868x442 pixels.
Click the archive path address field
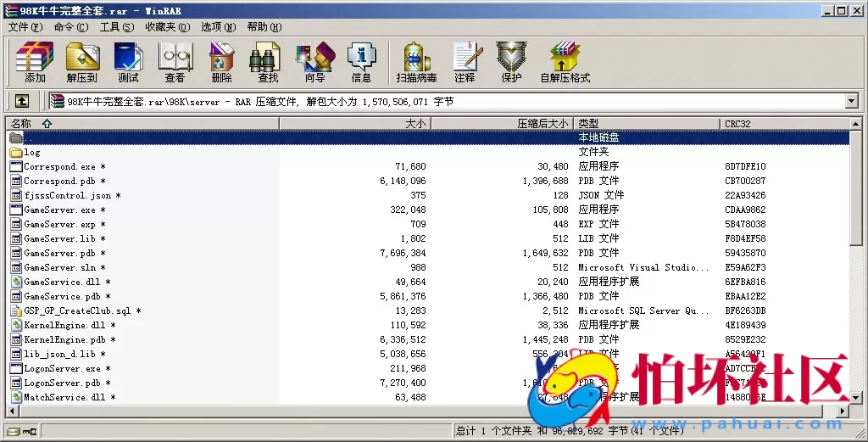click(448, 101)
